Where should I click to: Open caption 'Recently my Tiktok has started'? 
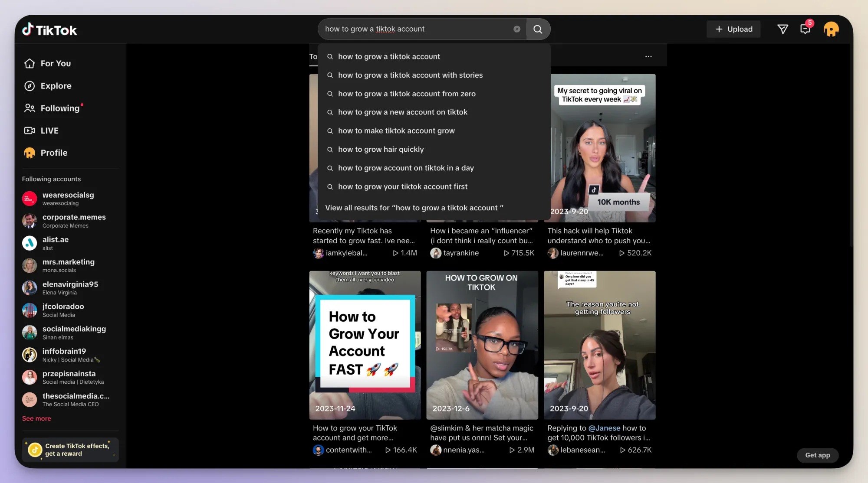364,236
